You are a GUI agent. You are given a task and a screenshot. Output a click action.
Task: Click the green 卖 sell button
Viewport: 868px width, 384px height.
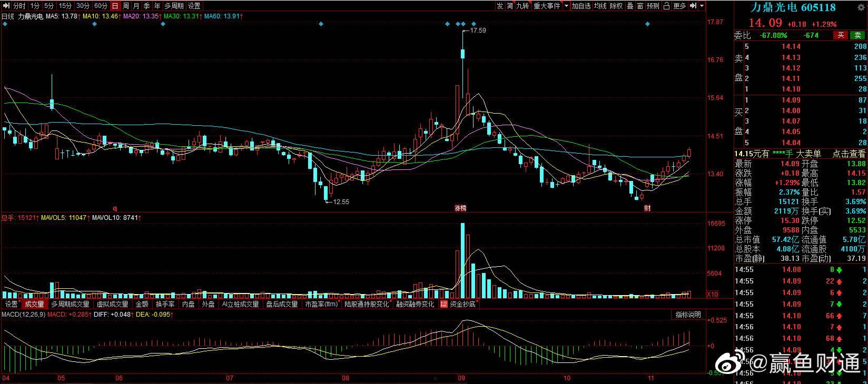coord(857,35)
